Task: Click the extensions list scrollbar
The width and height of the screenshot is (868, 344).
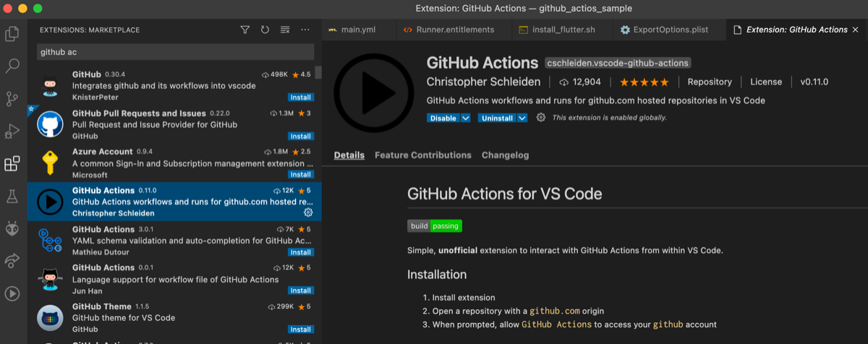Action: click(x=318, y=71)
